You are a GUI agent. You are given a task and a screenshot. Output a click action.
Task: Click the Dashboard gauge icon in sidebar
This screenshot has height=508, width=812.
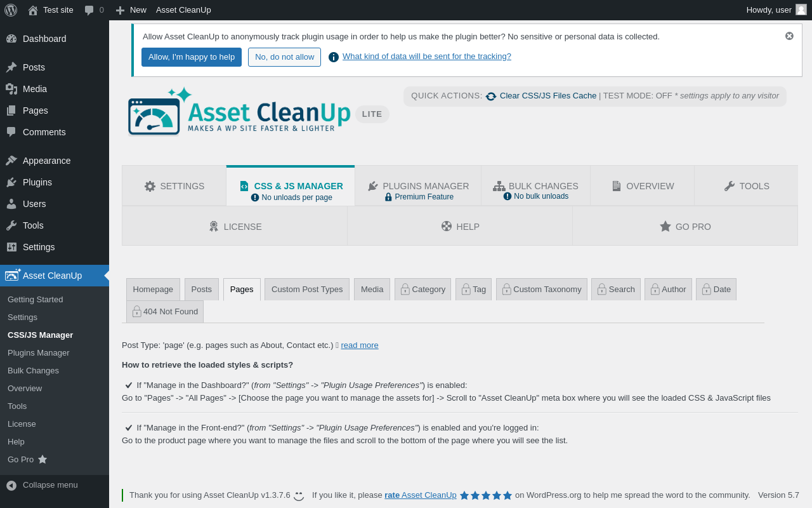point(11,39)
